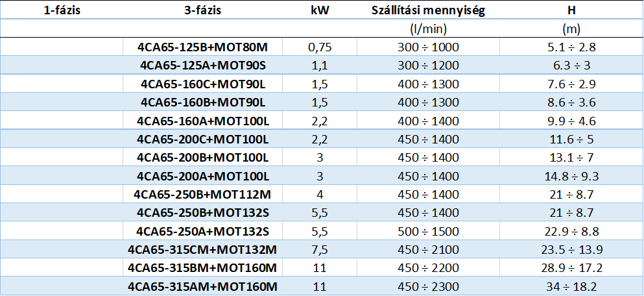This screenshot has width=644, height=296.
Task: Click the 4CA65-315CM+MOT132M model cell
Action: [x=203, y=249]
